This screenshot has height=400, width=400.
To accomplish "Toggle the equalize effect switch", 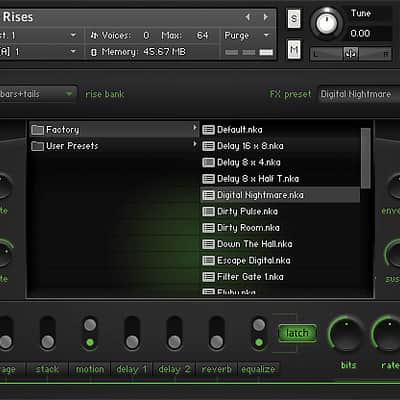I will 259,333.
